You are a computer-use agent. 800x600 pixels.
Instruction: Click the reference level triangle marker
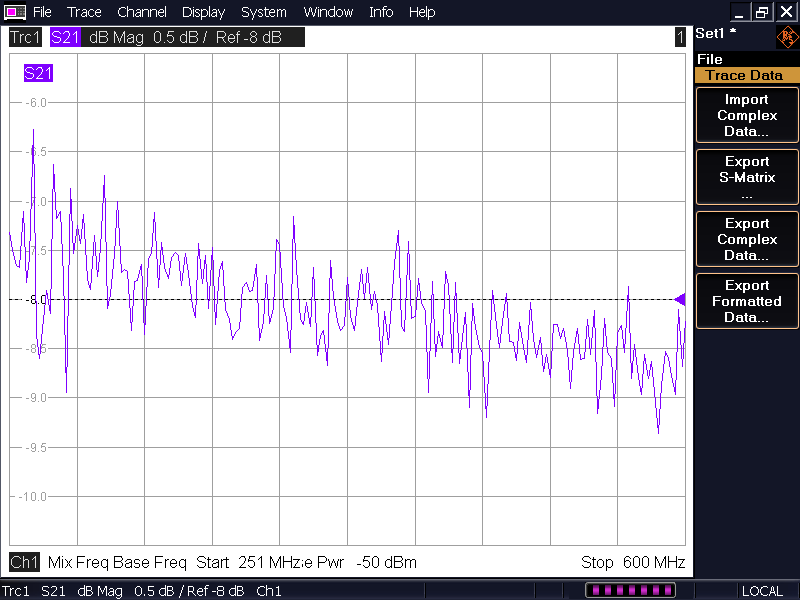(x=680, y=299)
